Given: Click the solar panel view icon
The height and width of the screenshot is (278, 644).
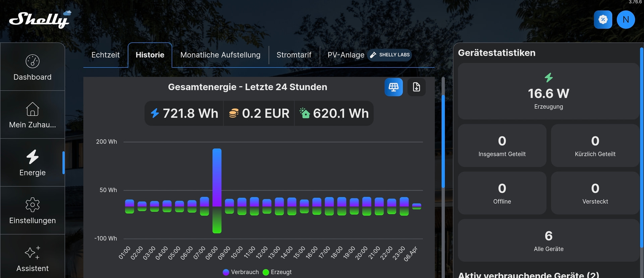Looking at the screenshot, I should coord(393,87).
